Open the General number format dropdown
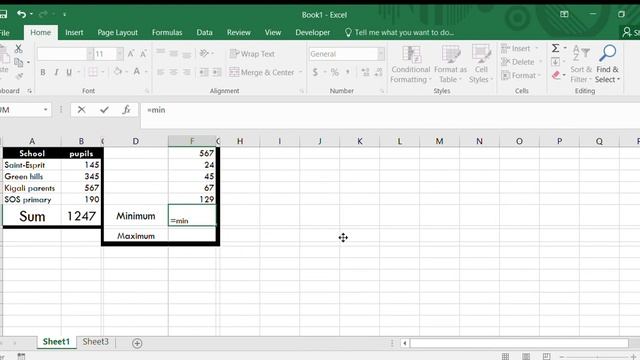 point(381,54)
